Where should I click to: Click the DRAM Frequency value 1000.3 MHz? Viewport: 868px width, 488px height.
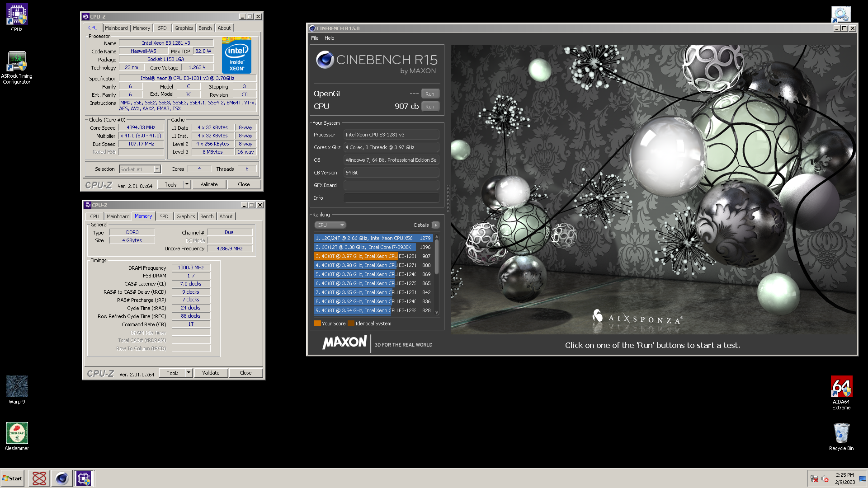pyautogui.click(x=191, y=267)
